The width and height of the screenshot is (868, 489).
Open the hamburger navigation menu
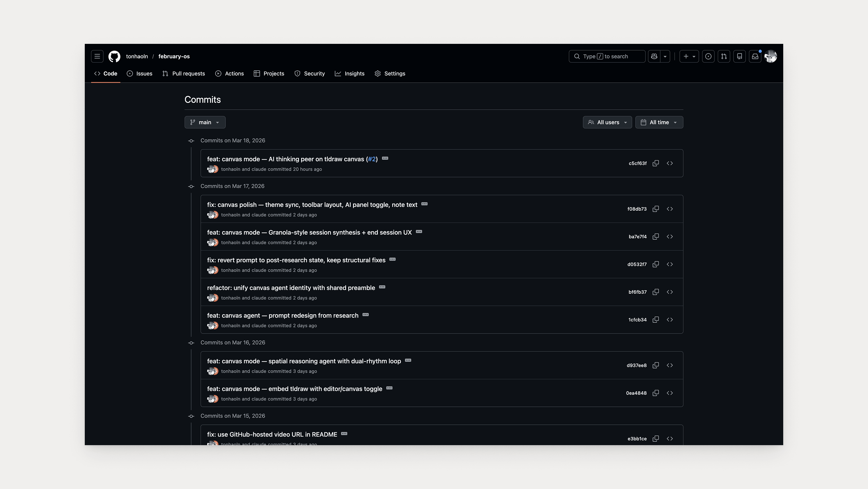coord(97,56)
